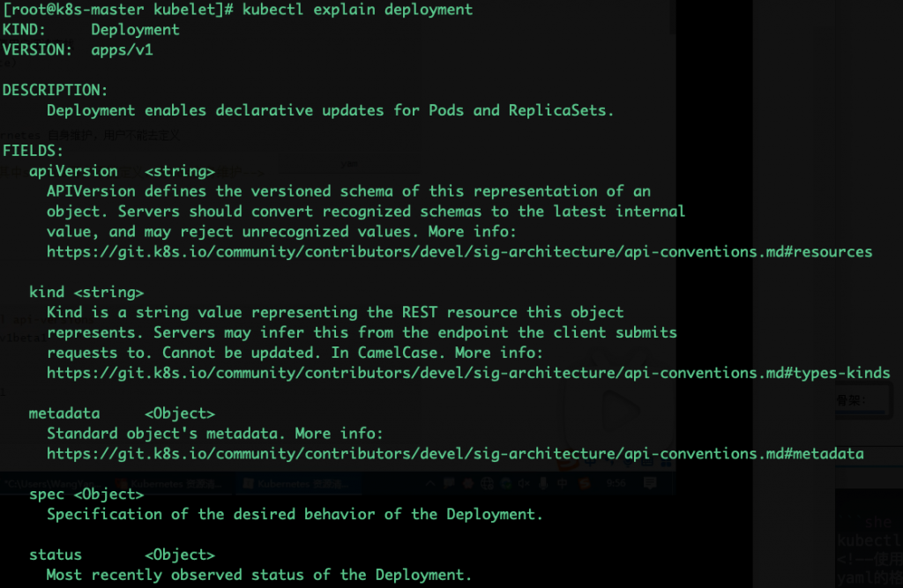The height and width of the screenshot is (588, 903).
Task: Click the microphone tray icon
Action: [x=543, y=484]
